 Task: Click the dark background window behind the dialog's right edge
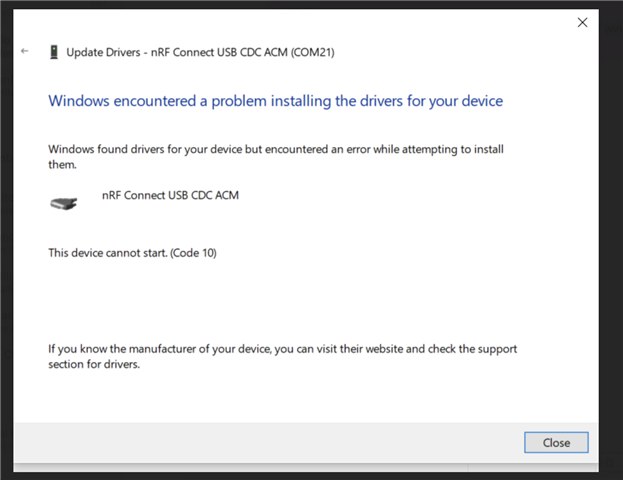click(x=611, y=238)
